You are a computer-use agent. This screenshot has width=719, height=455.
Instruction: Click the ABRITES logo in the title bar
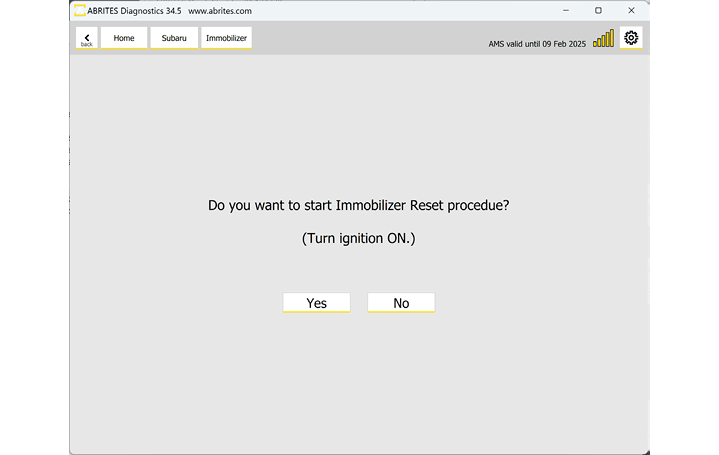click(79, 10)
